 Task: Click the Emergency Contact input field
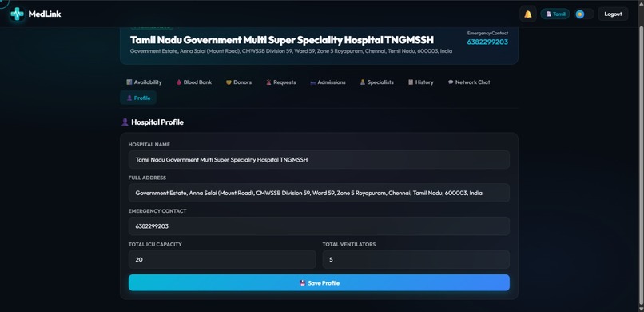319,226
